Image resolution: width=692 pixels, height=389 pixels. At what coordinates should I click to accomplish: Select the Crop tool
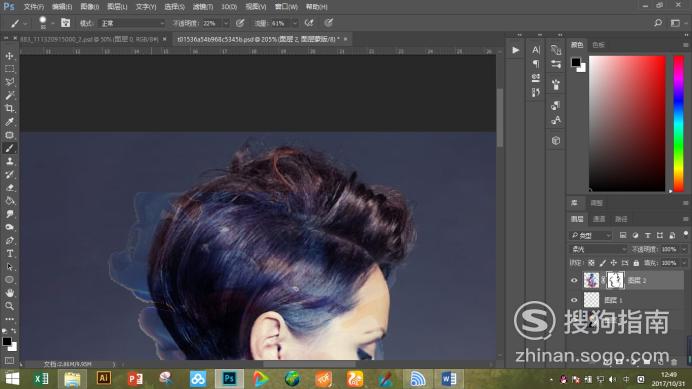point(9,109)
